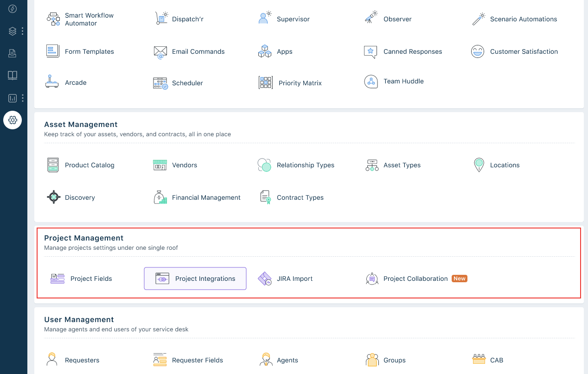Open the Financial Management link
The image size is (588, 374).
(206, 197)
